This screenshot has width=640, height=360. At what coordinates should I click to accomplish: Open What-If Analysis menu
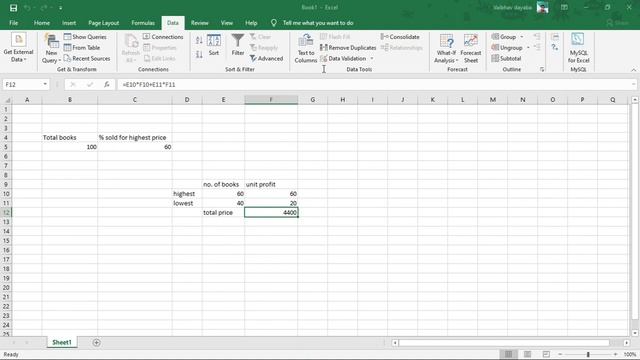(446, 49)
